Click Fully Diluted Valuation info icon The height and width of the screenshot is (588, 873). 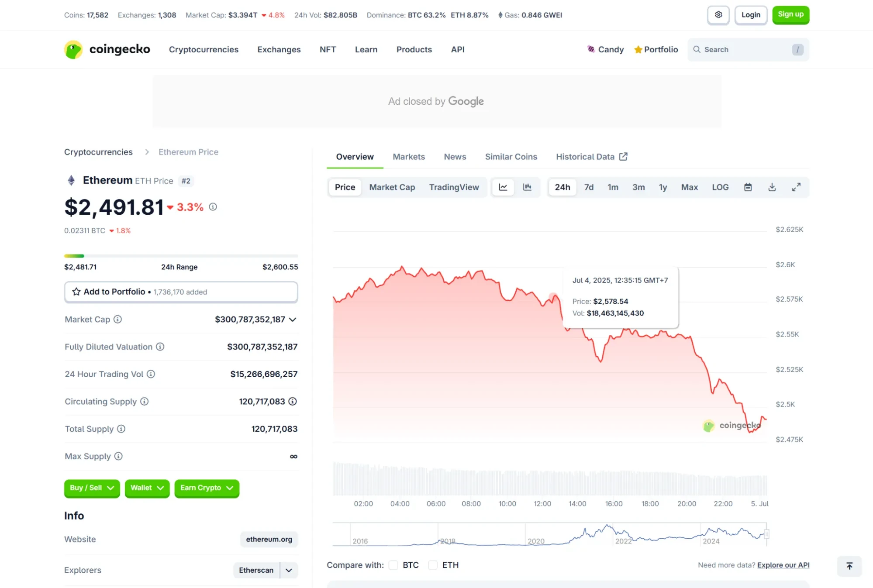click(160, 347)
